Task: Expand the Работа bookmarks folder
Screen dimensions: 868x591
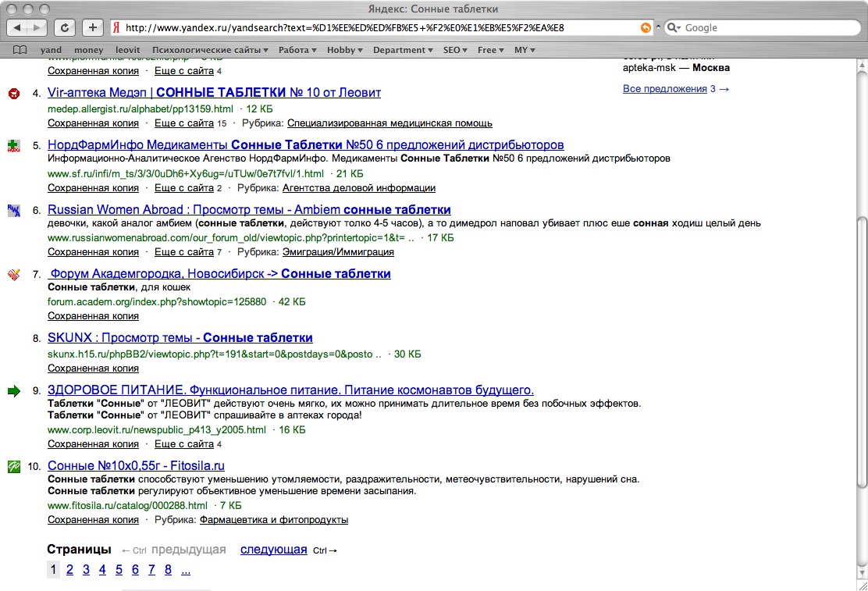Action: pyautogui.click(x=298, y=50)
